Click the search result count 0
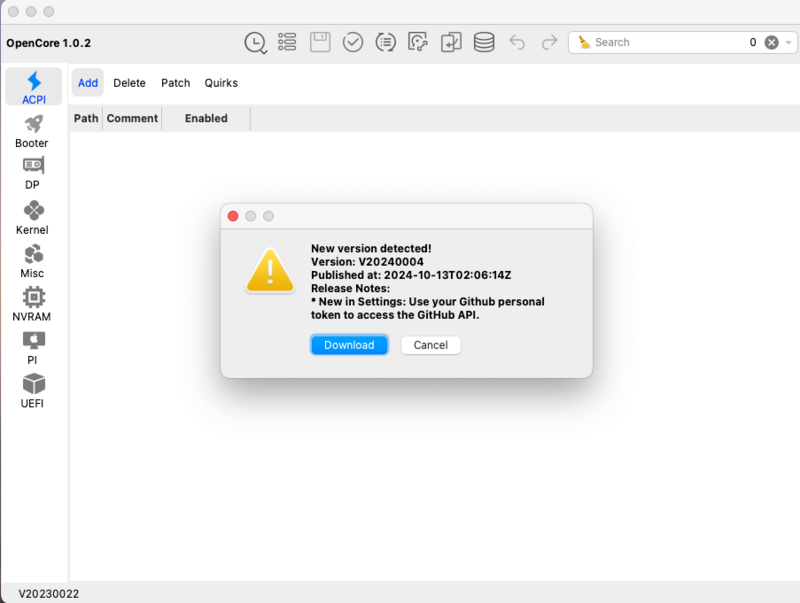The width and height of the screenshot is (800, 603). coord(753,42)
